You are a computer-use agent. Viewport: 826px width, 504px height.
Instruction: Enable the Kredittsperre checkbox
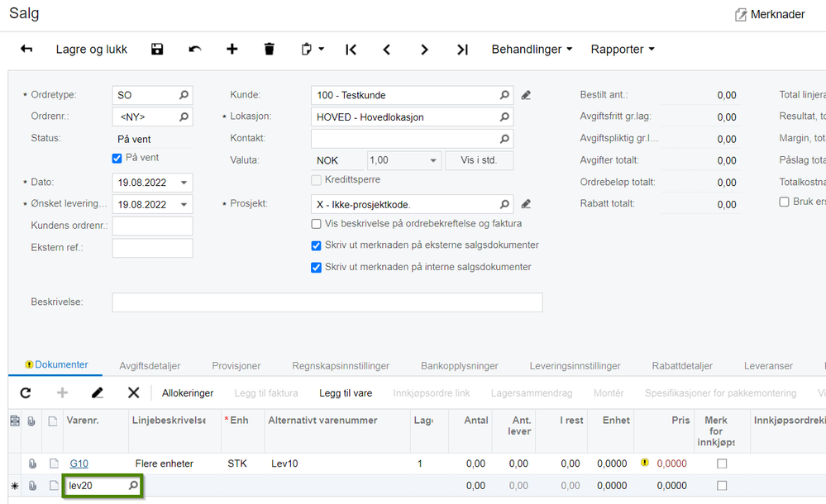(x=316, y=180)
